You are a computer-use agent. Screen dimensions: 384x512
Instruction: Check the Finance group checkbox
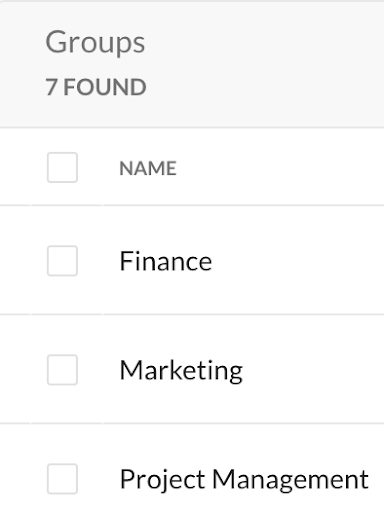click(62, 261)
